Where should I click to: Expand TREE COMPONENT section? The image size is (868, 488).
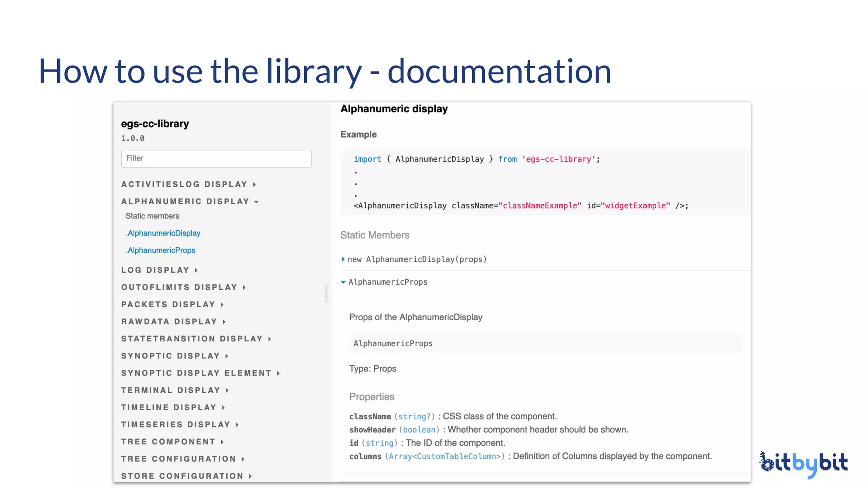(x=172, y=442)
